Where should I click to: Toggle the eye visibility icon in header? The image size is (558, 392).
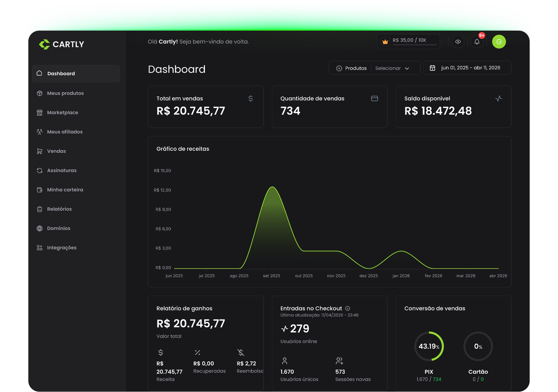458,42
